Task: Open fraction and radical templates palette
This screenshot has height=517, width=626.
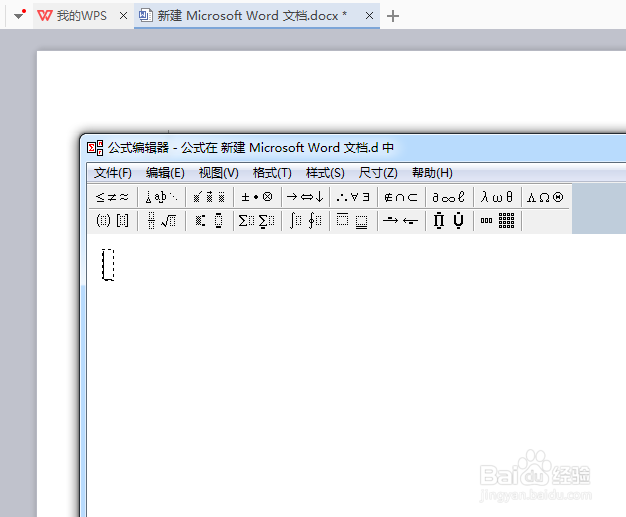Action: [x=162, y=220]
